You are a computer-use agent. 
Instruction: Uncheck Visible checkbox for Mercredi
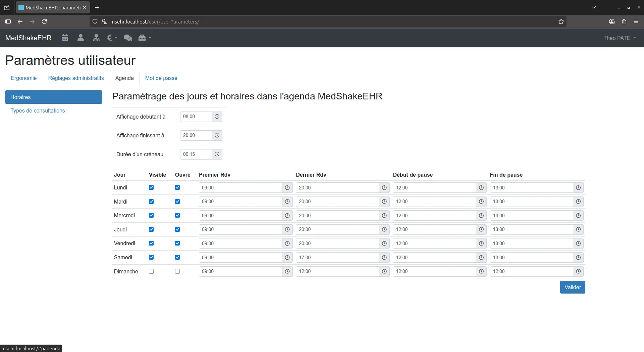(151, 215)
